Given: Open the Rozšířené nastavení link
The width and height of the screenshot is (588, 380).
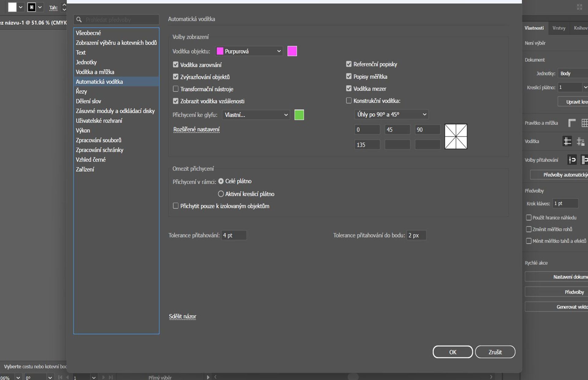Looking at the screenshot, I should (x=196, y=129).
